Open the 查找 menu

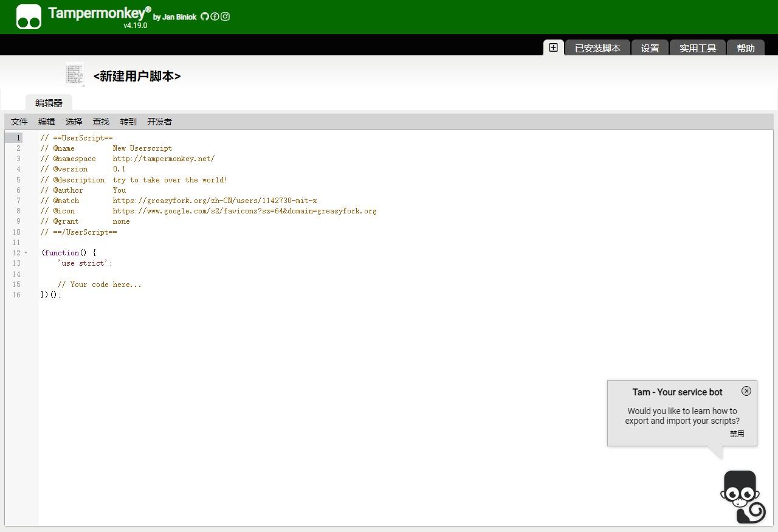[x=101, y=122]
